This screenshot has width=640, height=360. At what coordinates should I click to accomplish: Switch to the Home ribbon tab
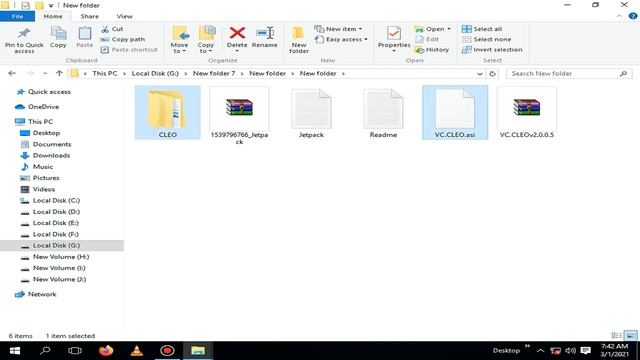53,16
